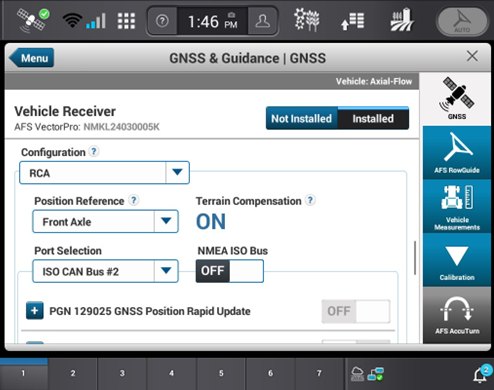Image resolution: width=494 pixels, height=390 pixels.
Task: Select the GNSS tab in sidebar
Action: point(457,99)
